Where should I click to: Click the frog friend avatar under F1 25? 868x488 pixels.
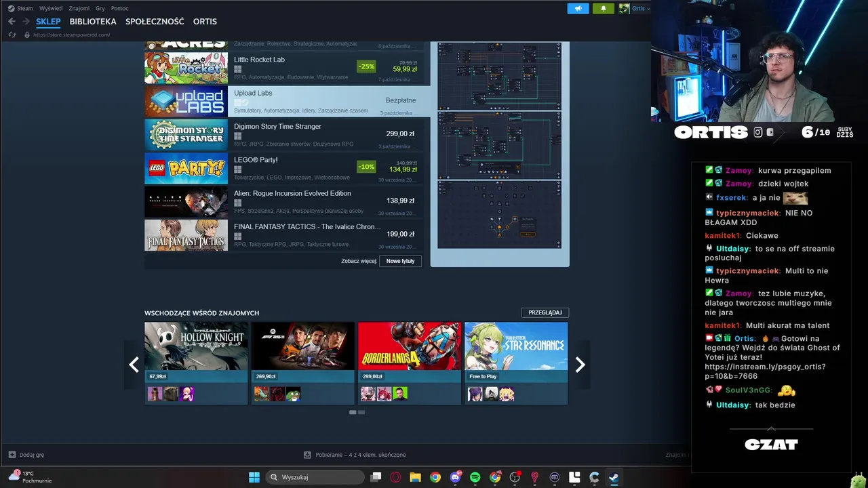tap(293, 394)
